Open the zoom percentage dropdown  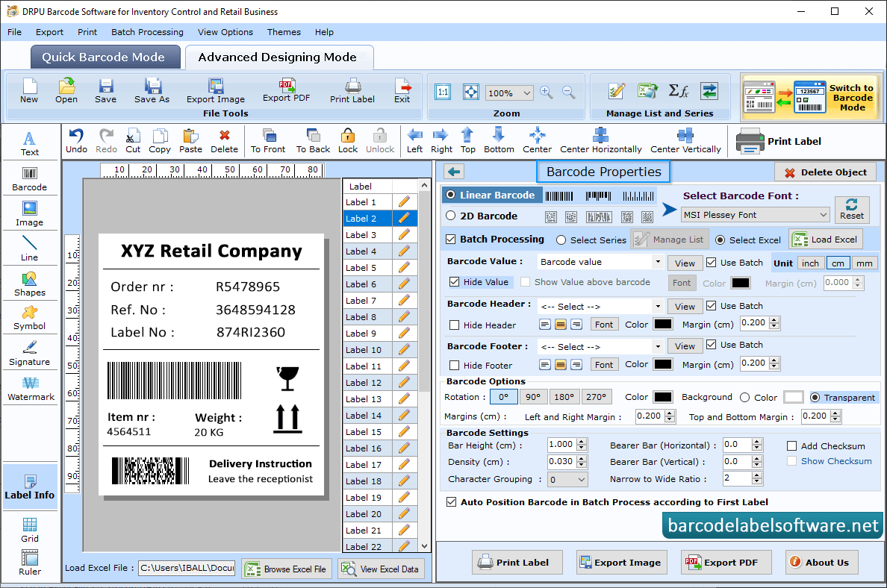(x=526, y=93)
